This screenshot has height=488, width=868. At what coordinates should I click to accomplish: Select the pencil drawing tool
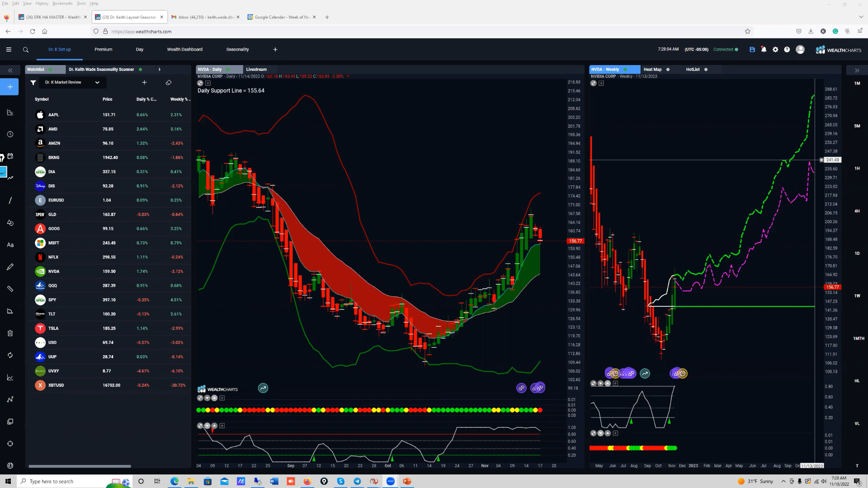(x=10, y=267)
